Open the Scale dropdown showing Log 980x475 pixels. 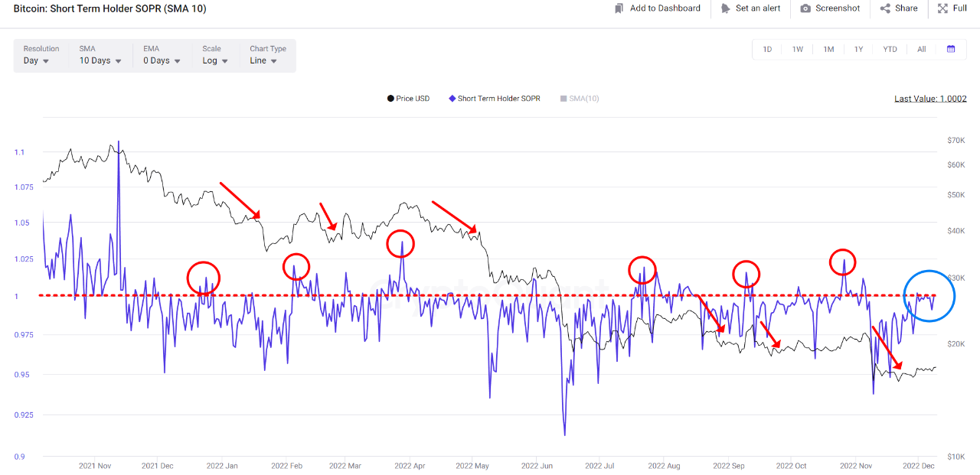(x=217, y=60)
